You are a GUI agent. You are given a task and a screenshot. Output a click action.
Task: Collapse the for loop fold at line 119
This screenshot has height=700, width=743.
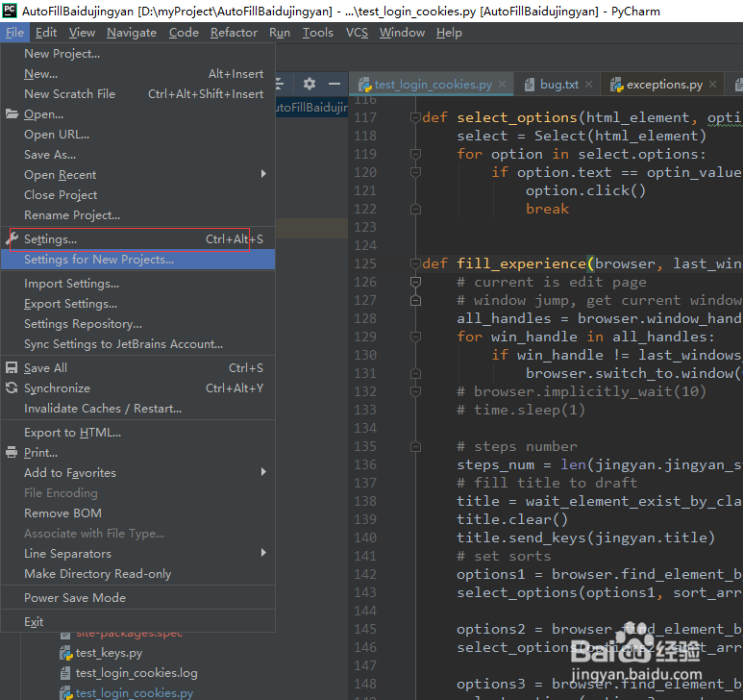tap(415, 154)
